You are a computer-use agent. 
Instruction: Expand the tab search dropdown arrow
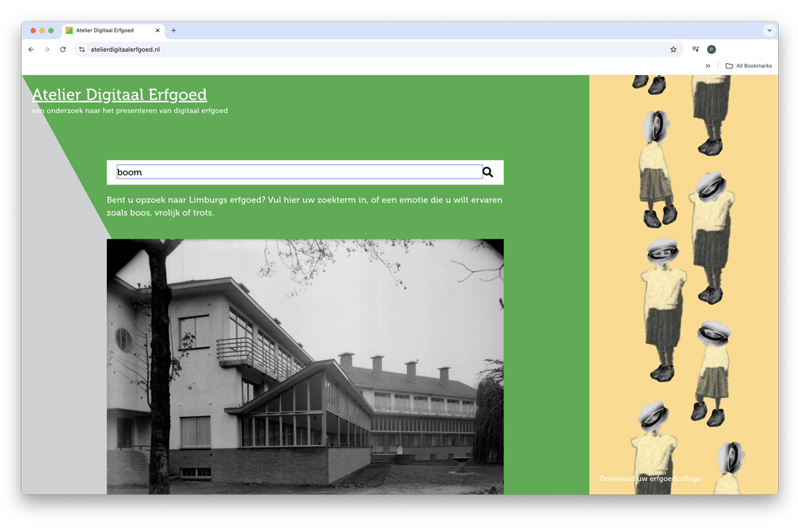pyautogui.click(x=769, y=31)
